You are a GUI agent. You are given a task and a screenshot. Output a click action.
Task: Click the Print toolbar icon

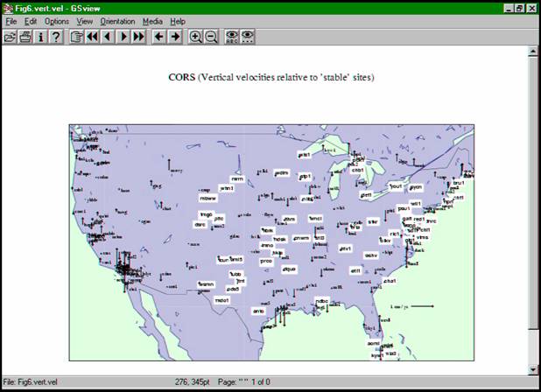coord(25,37)
